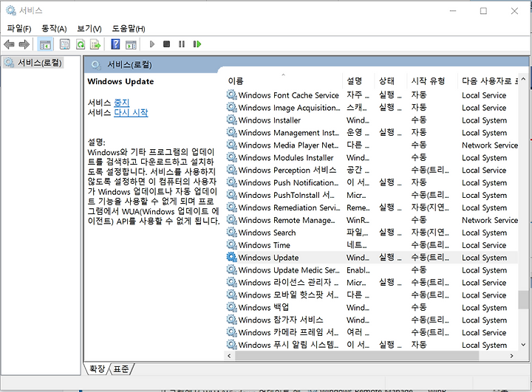
Task: Click 자동(지연 startup type of Windows Search
Action: click(430, 233)
